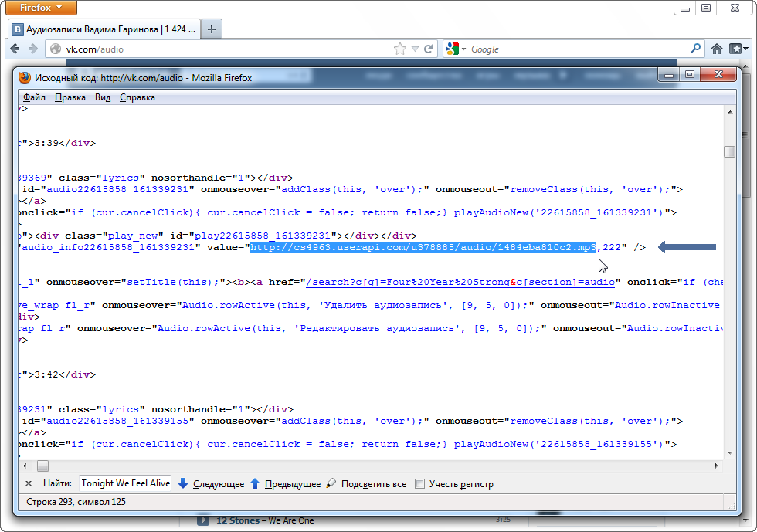This screenshot has height=532, width=757.
Task: Open the Вид menu
Action: pos(103,97)
